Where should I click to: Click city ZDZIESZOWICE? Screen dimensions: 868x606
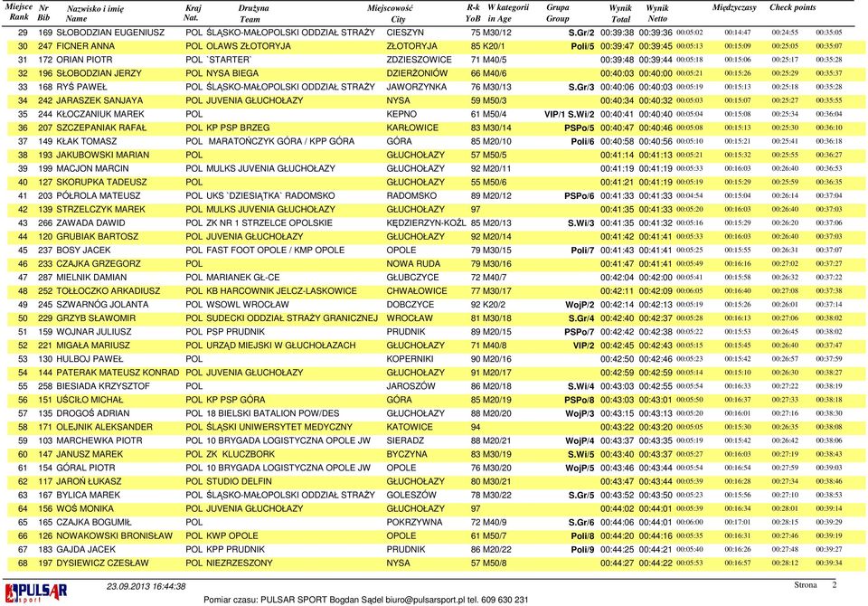(x=419, y=60)
